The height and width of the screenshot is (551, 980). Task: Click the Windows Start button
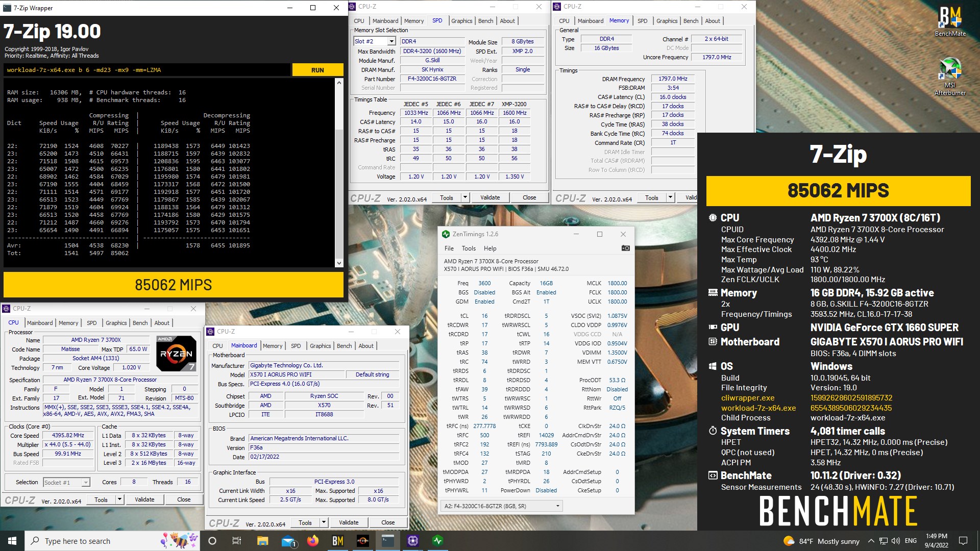12,541
